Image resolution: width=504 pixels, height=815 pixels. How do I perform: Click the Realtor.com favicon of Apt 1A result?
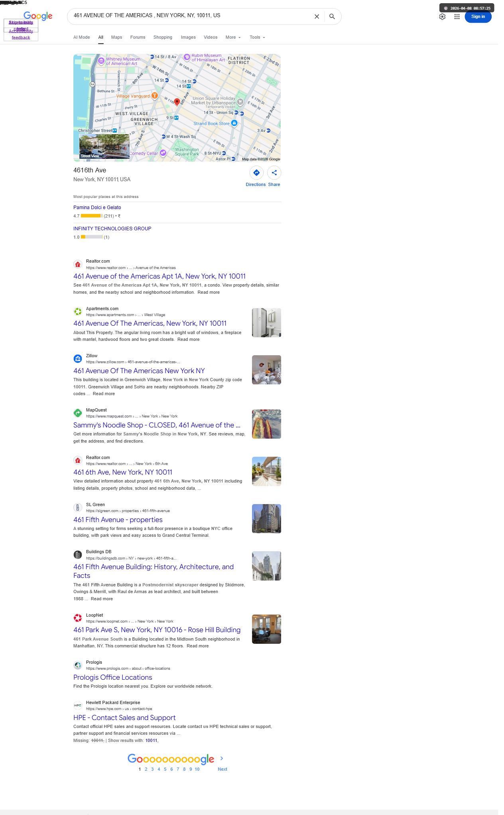[78, 264]
